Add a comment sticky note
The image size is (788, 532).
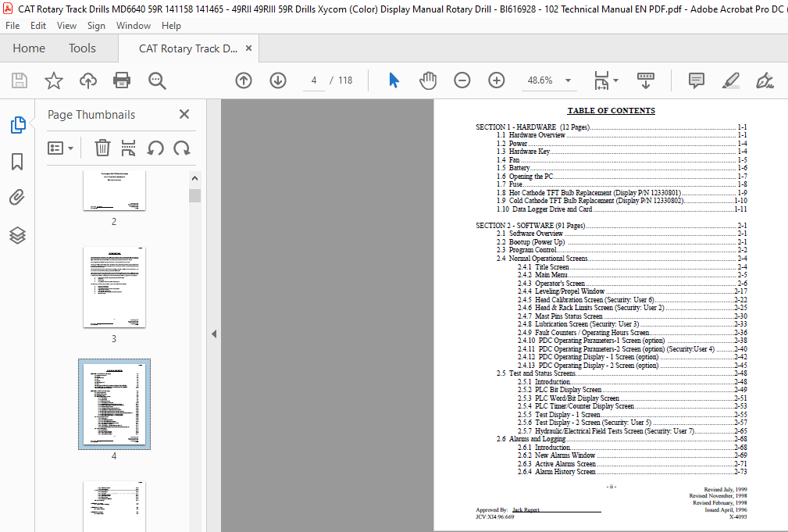coord(697,80)
